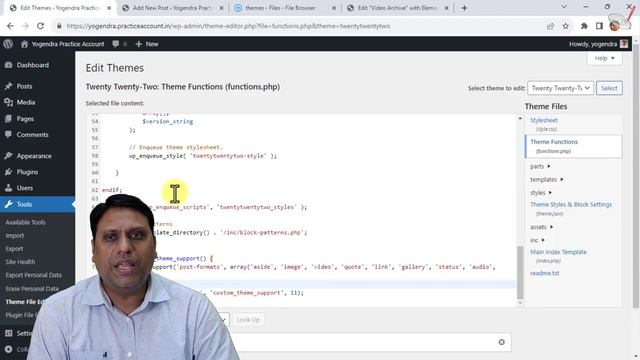The height and width of the screenshot is (360, 640).
Task: Click the 'endif;' line in editor
Action: click(112, 190)
